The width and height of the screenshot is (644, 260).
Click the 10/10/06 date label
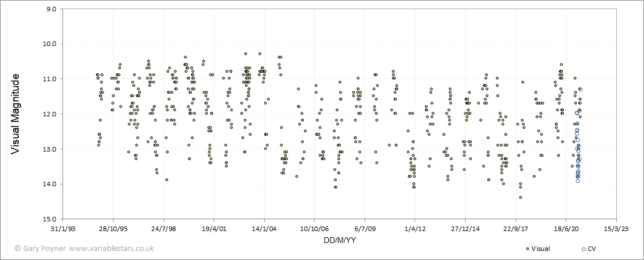pos(315,229)
